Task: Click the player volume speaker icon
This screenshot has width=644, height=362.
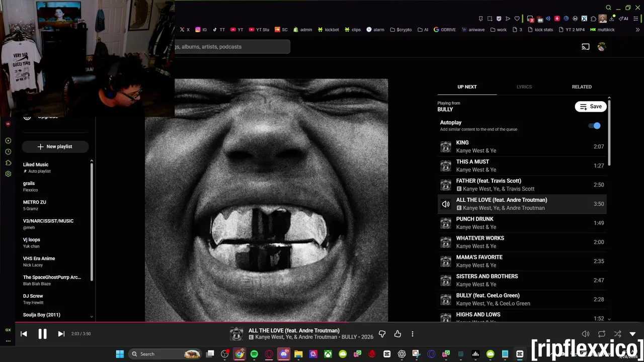Action: (x=586, y=334)
